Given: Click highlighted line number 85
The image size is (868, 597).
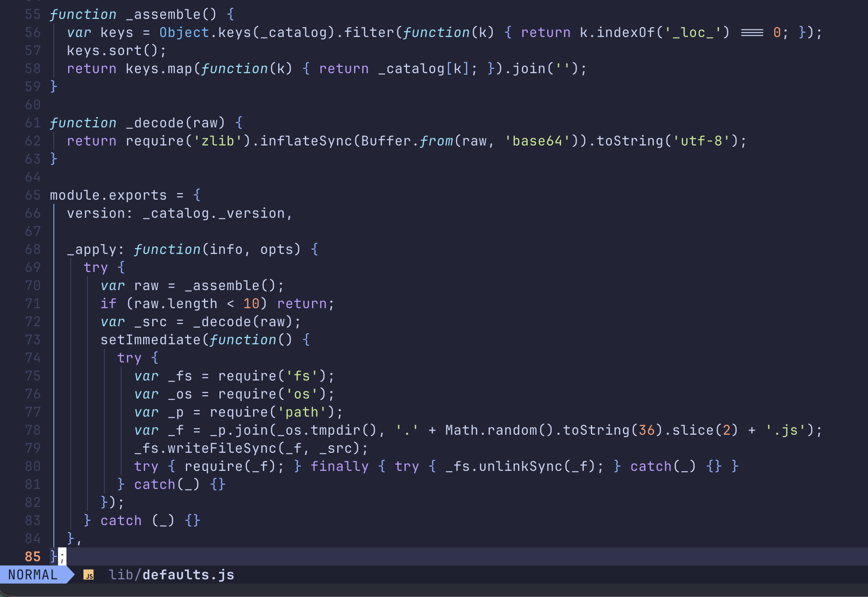Looking at the screenshot, I should tap(32, 556).
